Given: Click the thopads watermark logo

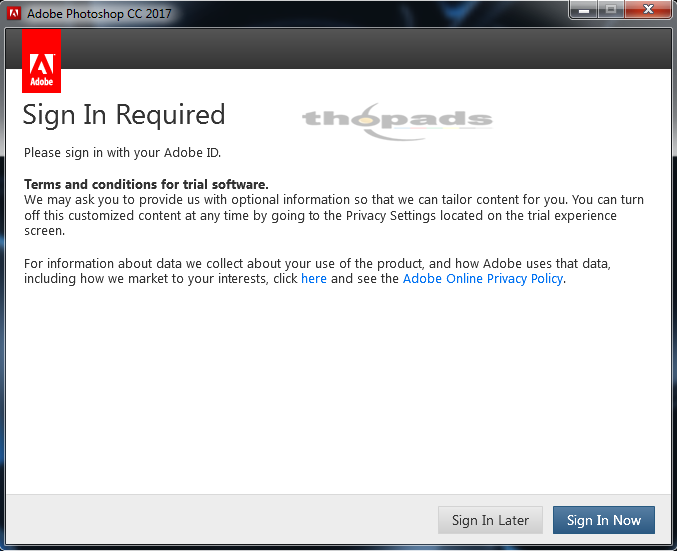Looking at the screenshot, I should pyautogui.click(x=397, y=121).
